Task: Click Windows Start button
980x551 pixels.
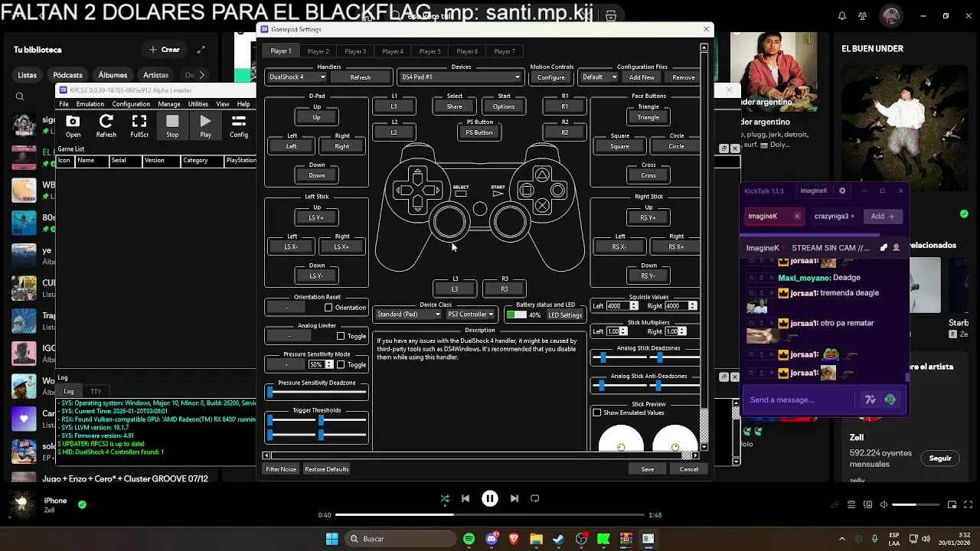Action: 332,539
